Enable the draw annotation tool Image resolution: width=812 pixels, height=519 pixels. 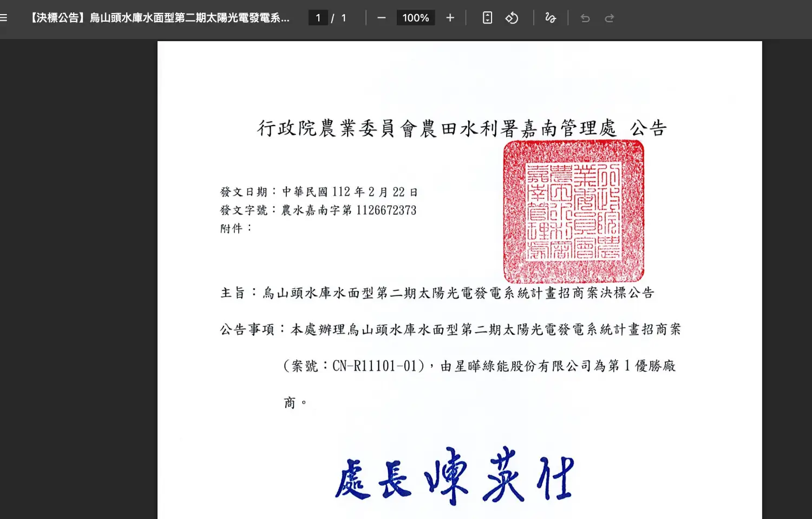click(x=551, y=18)
